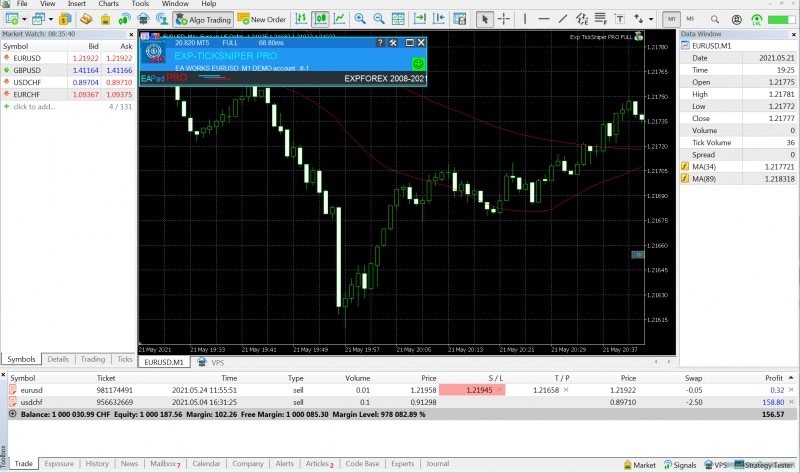Click 'click to add...' symbol field
This screenshot has width=800, height=473.
click(34, 107)
